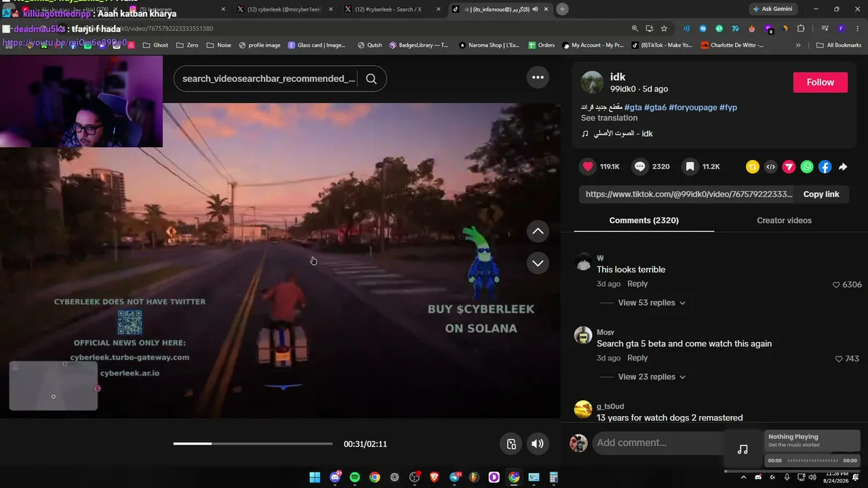Screen dimensions: 868x488
Task: Click the zoom magnifier in address bar
Action: [635, 28]
